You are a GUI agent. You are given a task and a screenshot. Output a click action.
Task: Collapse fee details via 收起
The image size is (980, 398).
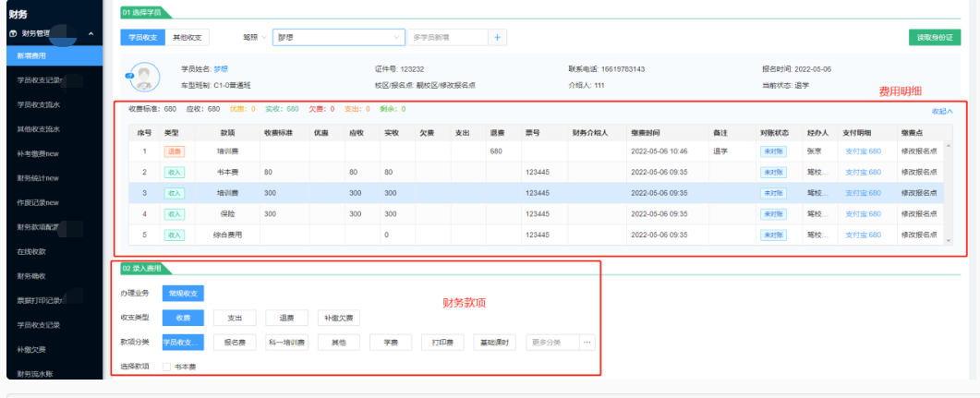tap(941, 111)
